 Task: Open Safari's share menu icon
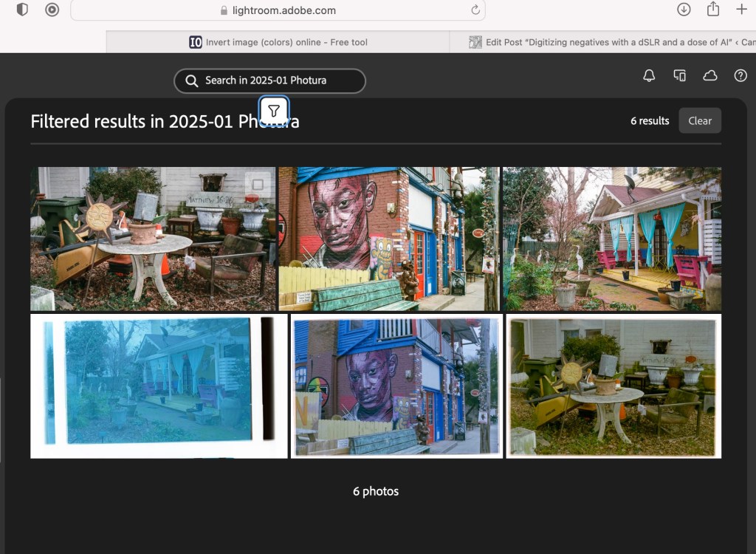tap(712, 10)
